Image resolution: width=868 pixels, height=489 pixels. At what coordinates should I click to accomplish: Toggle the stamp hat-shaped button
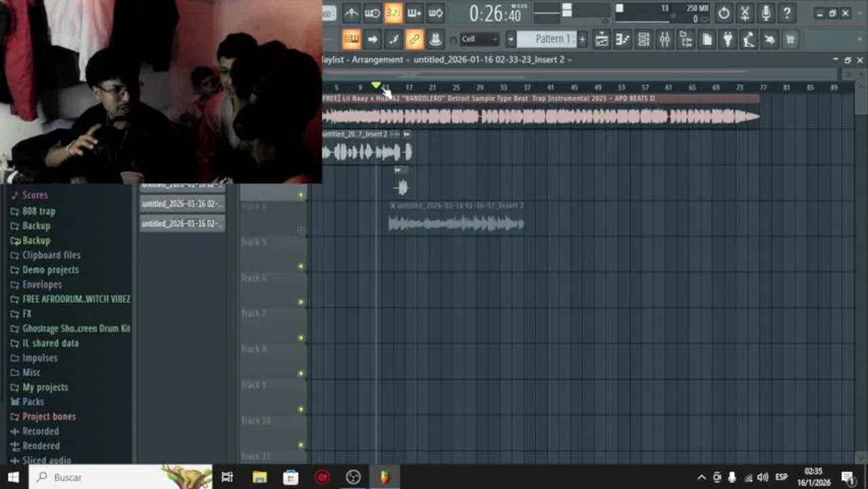[435, 39]
